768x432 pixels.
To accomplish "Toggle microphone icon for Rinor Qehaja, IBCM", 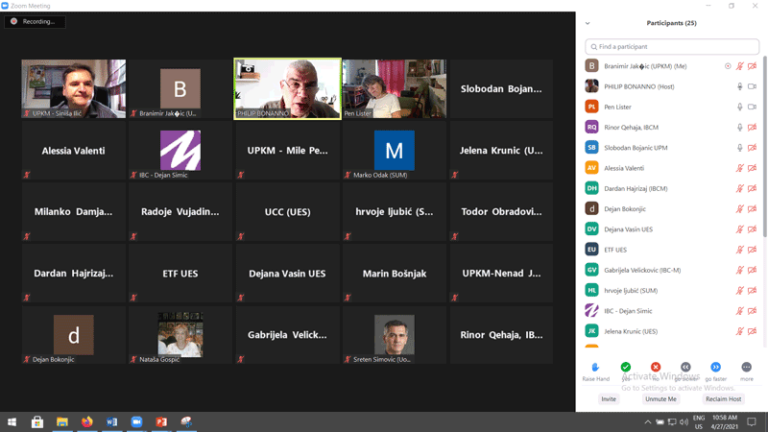I will coord(740,127).
